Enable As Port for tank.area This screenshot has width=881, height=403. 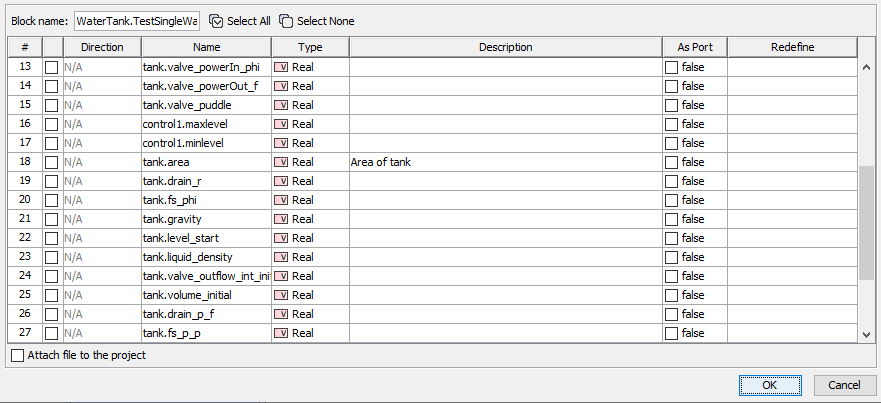point(671,162)
